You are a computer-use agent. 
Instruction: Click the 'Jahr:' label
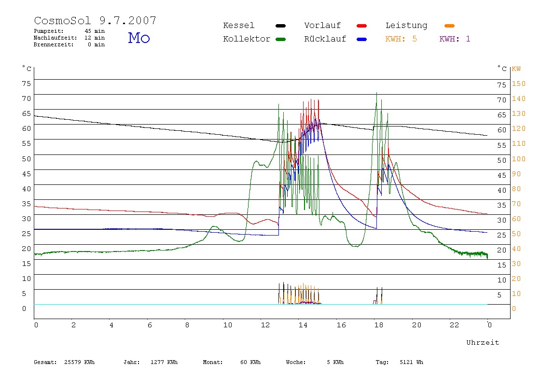(131, 362)
